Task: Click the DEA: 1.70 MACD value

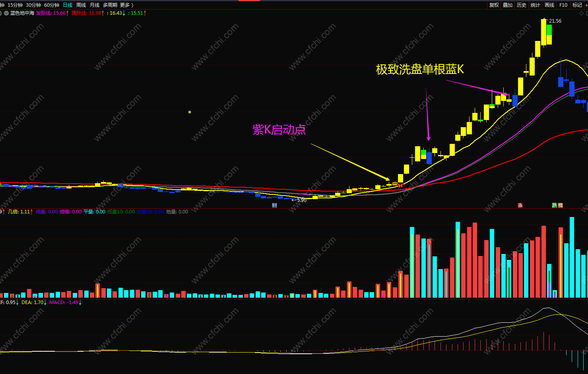Action: pos(34,302)
